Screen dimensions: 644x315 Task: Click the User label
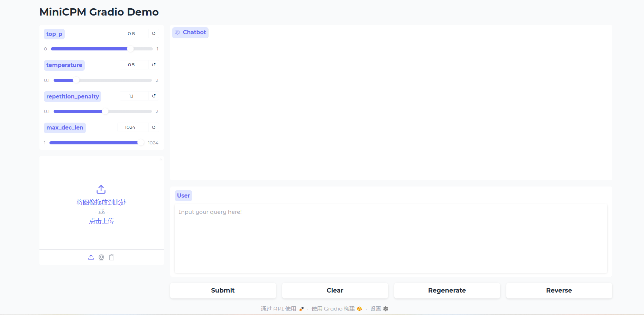click(x=183, y=195)
